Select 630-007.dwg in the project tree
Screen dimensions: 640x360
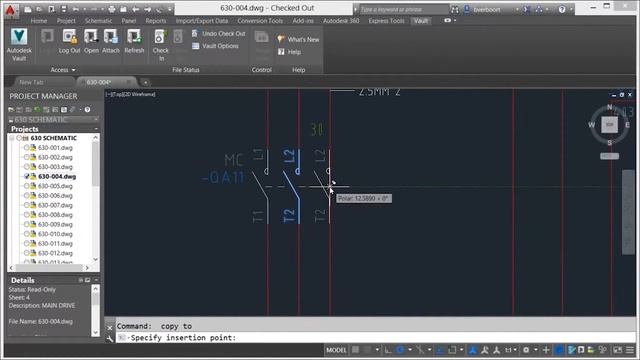pos(55,205)
